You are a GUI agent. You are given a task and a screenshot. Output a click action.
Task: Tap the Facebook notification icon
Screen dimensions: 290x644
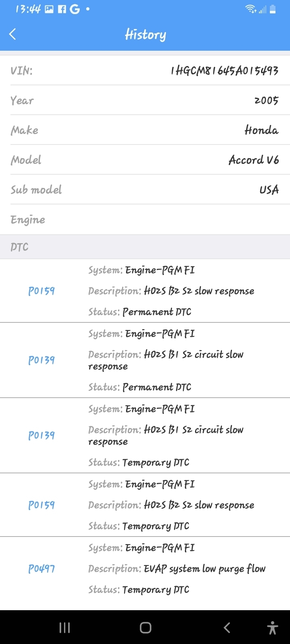[62, 9]
